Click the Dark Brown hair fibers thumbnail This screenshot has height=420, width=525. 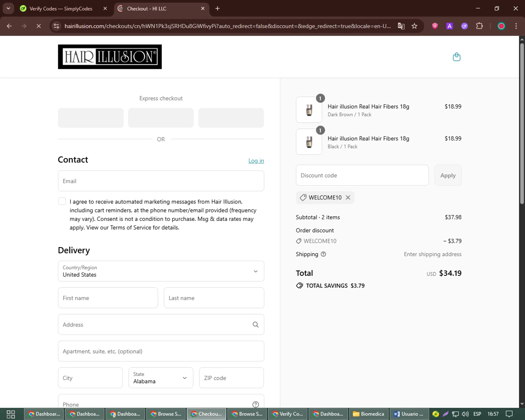click(x=309, y=110)
